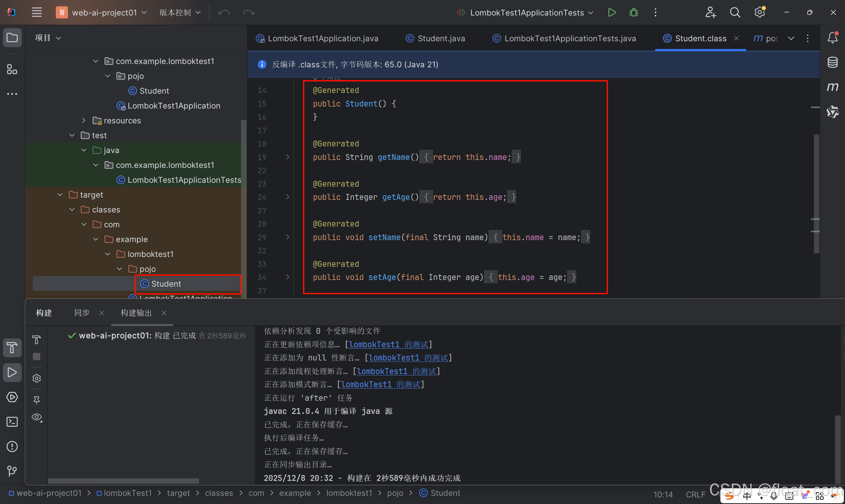Open the Notifications bell
The width and height of the screenshot is (845, 504).
tap(832, 37)
